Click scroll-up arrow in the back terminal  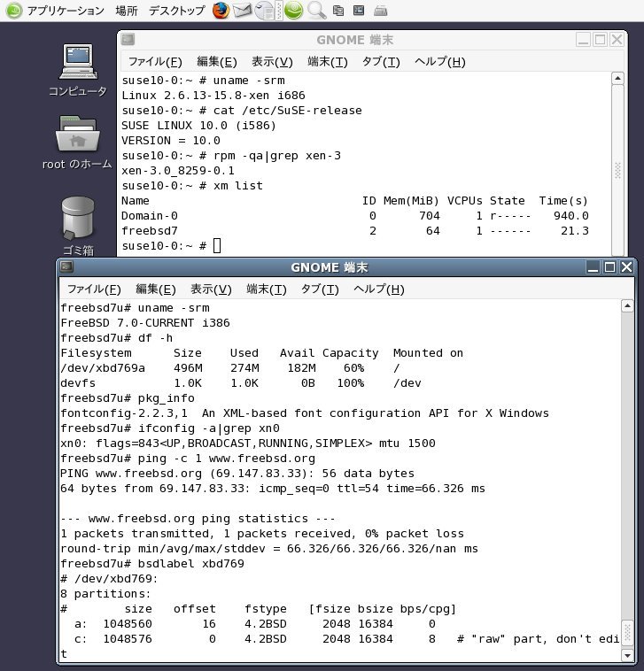point(617,78)
